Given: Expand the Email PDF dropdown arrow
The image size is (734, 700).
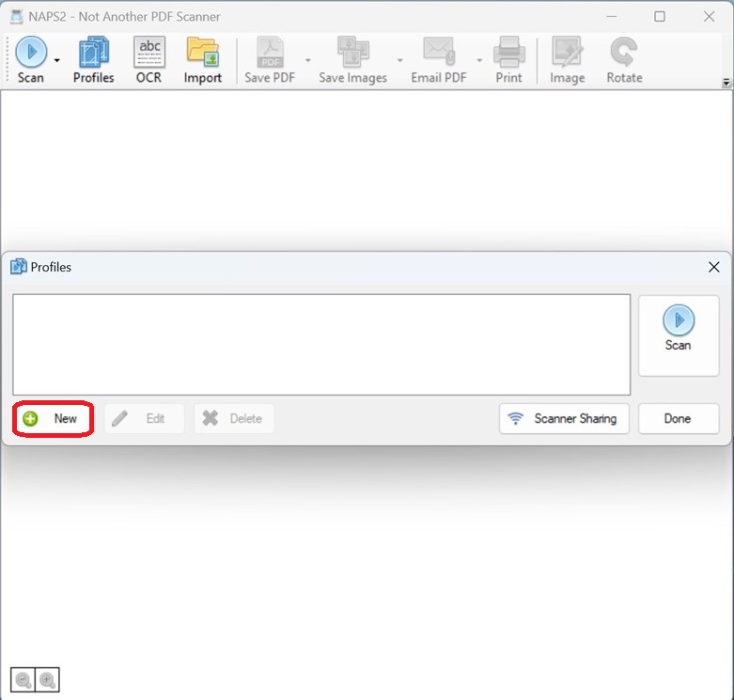Looking at the screenshot, I should pyautogui.click(x=479, y=60).
